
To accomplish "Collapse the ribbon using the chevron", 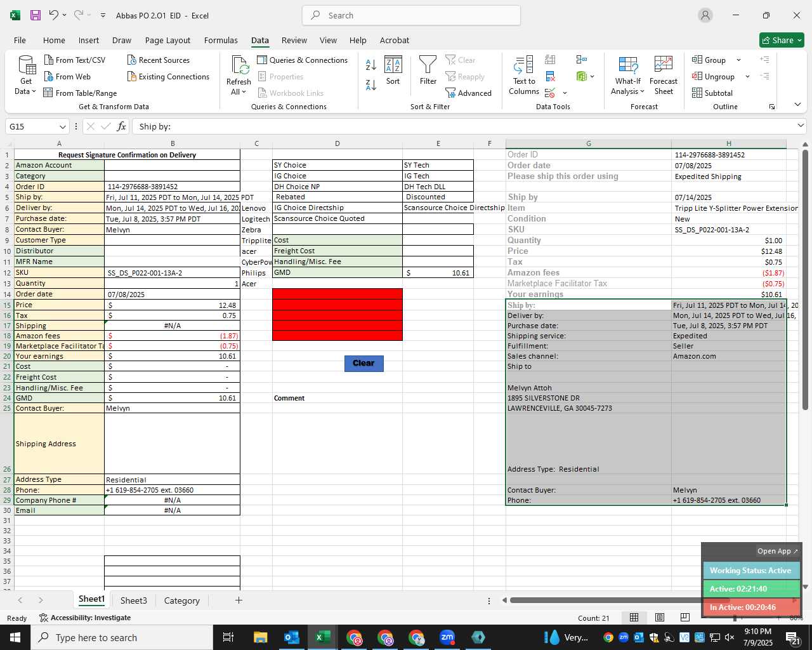I will (797, 105).
